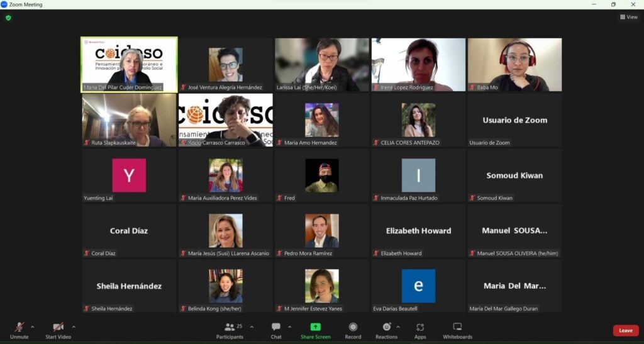Click Yuenting Lai's pink Y avatar tile
The width and height of the screenshot is (644, 344).
point(129,175)
